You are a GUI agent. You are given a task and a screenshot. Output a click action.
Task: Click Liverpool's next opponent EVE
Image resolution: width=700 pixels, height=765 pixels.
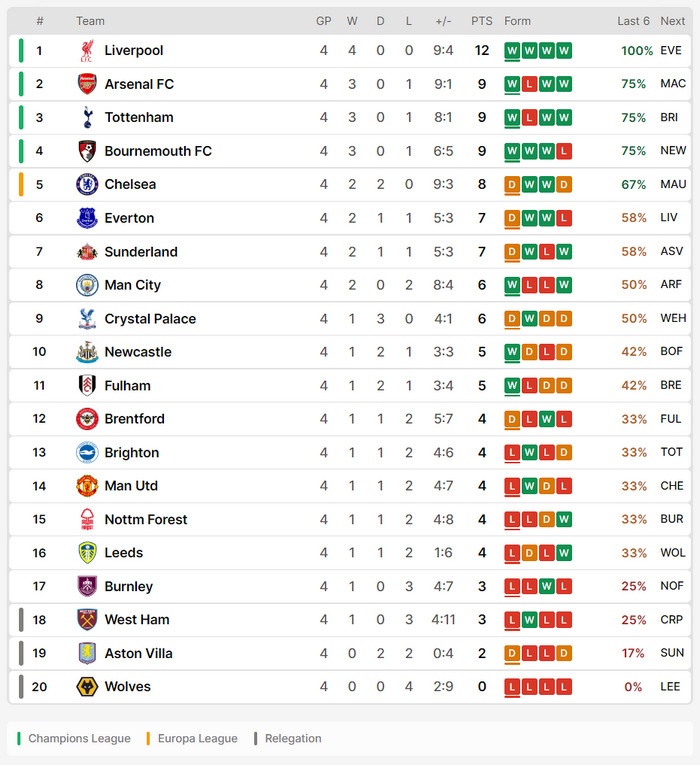point(671,51)
